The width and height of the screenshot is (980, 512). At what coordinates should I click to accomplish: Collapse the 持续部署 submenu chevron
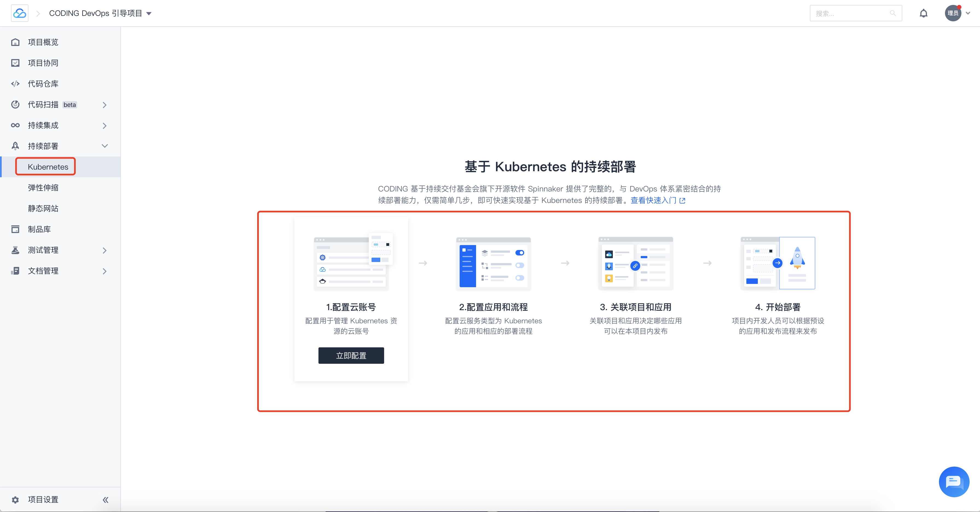[105, 146]
